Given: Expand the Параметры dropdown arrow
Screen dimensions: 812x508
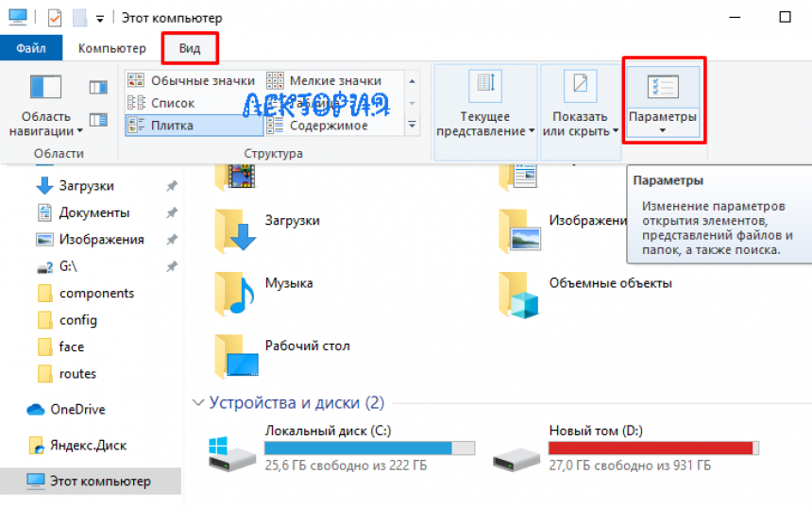Looking at the screenshot, I should (662, 130).
